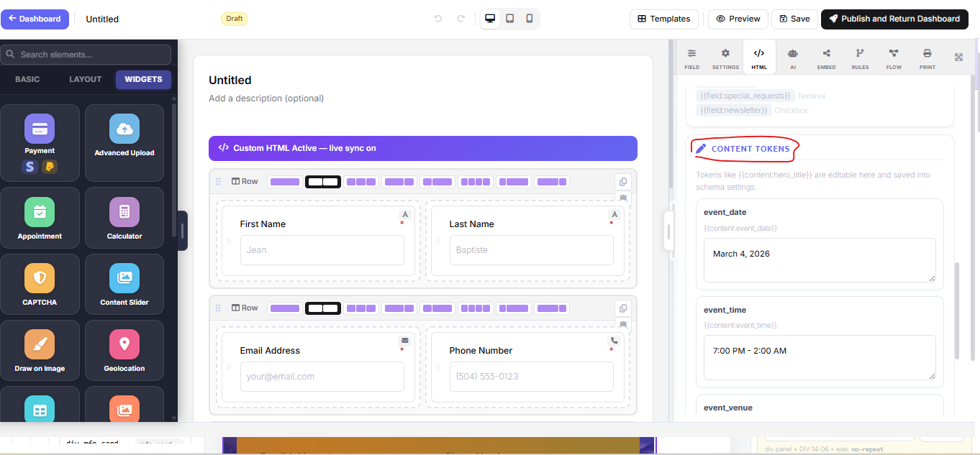
Task: Click the {{field:newsletter}} token
Action: pyautogui.click(x=733, y=111)
